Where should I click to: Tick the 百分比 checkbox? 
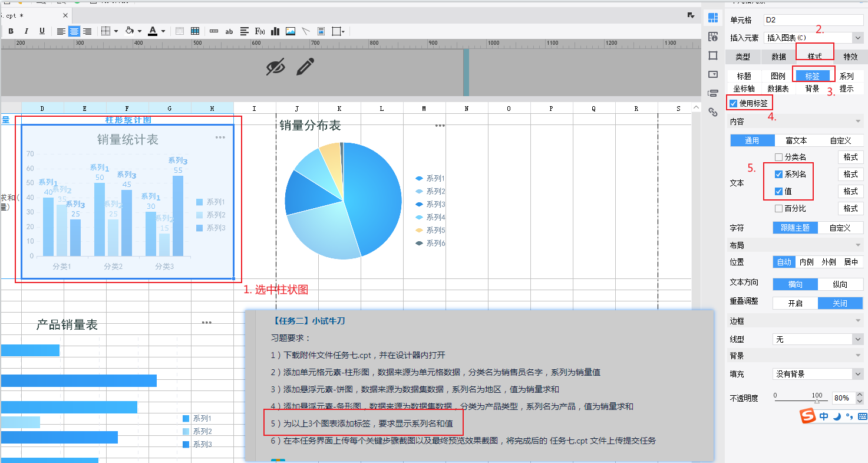(x=778, y=208)
